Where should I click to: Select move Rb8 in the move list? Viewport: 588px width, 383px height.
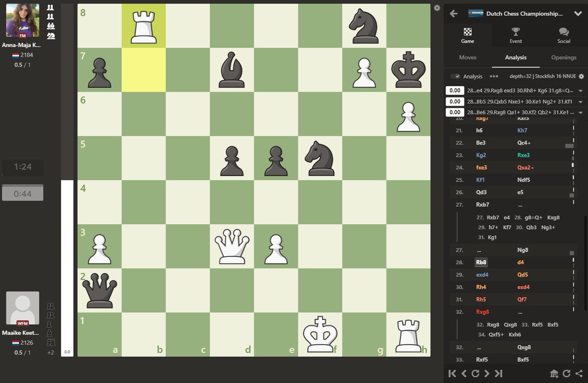481,262
